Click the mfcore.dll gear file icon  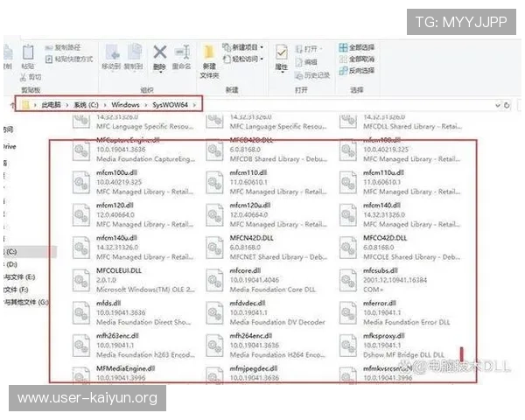214,281
